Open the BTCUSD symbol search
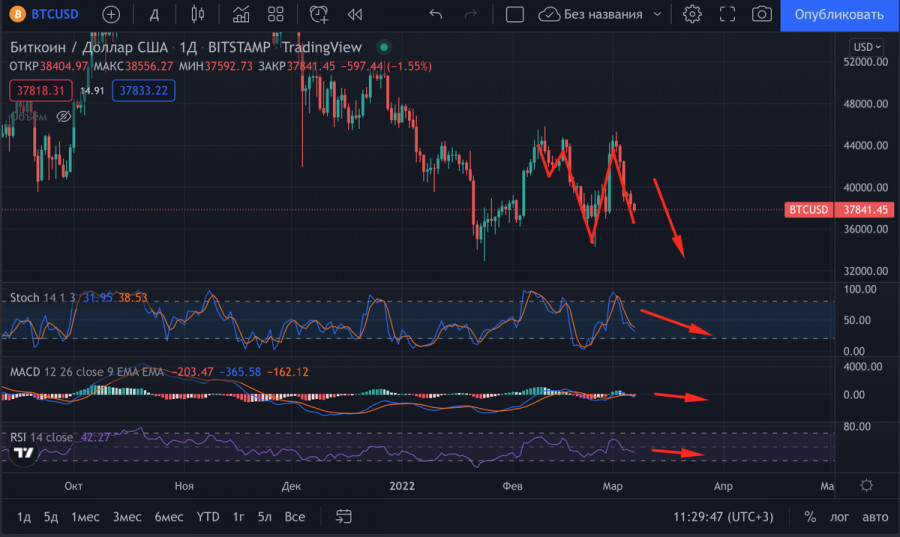The width and height of the screenshot is (900, 537). pyautogui.click(x=44, y=14)
